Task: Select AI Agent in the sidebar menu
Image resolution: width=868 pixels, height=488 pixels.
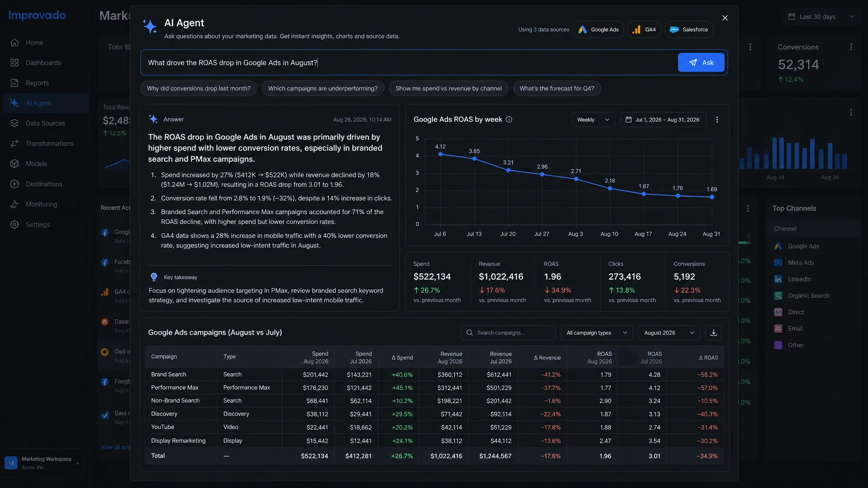Action: [x=46, y=103]
